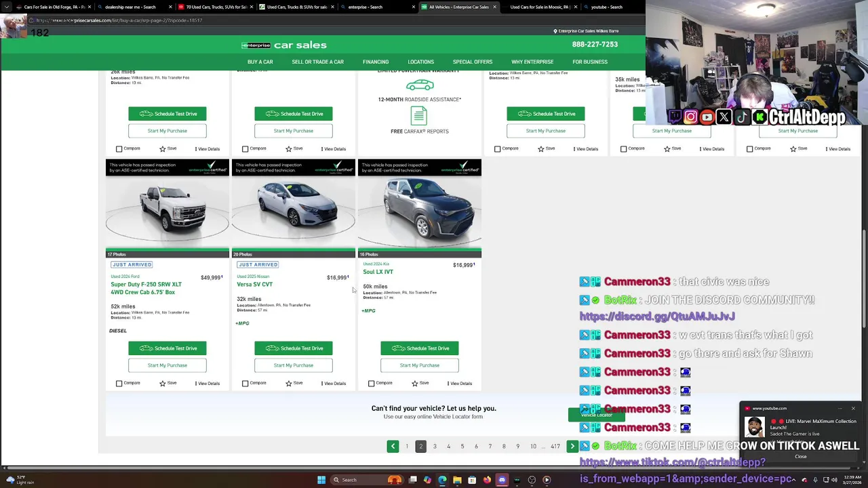This screenshot has width=868, height=488.
Task: Click the Windows Start button
Action: coord(321,480)
